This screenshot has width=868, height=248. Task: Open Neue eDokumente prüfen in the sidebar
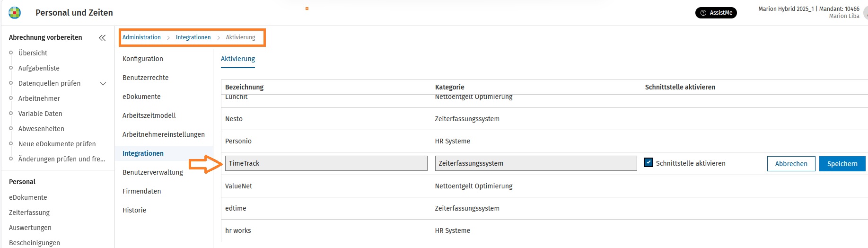tap(57, 144)
